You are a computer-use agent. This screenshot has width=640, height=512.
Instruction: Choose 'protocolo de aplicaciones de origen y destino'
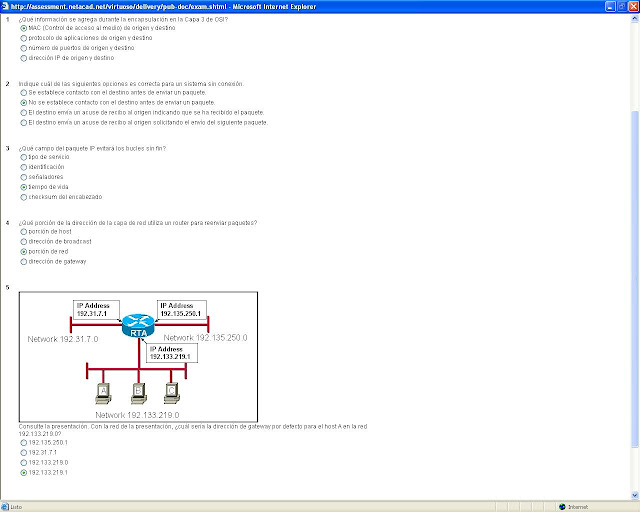pos(24,38)
